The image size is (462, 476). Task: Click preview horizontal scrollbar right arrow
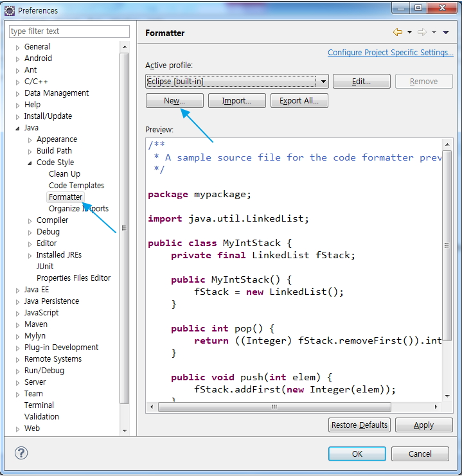click(x=436, y=407)
